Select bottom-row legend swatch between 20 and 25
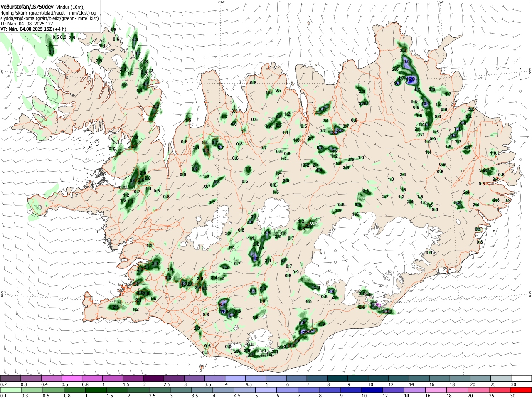This screenshot has width=532, height=399. click(479, 390)
